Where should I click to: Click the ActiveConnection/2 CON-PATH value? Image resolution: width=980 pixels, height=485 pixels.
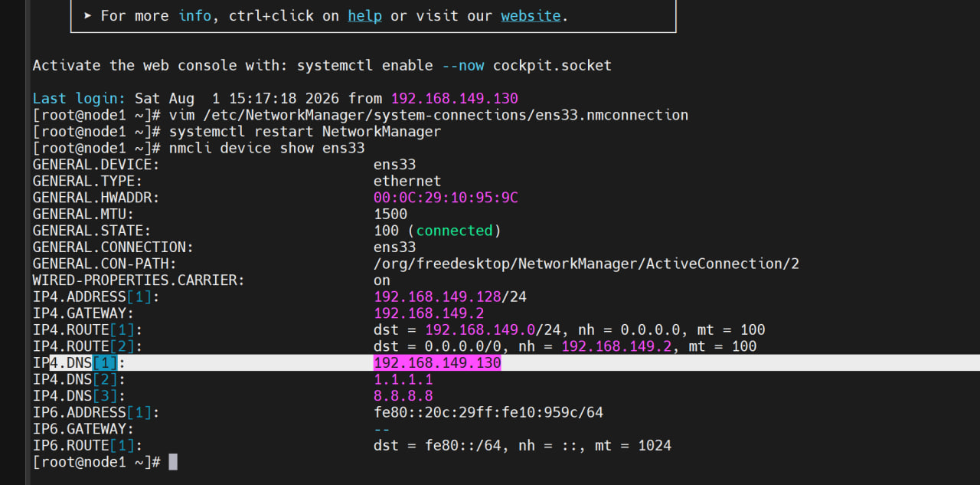pyautogui.click(x=586, y=264)
